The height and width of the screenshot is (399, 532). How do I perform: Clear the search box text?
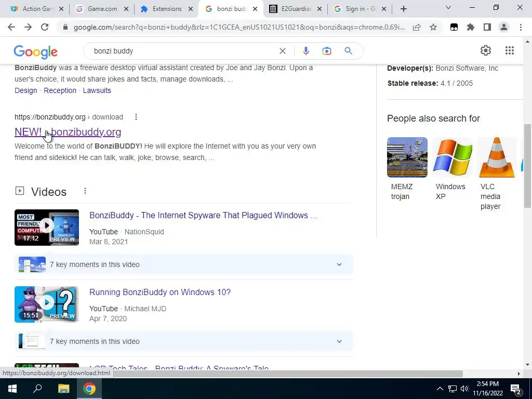pos(282,51)
